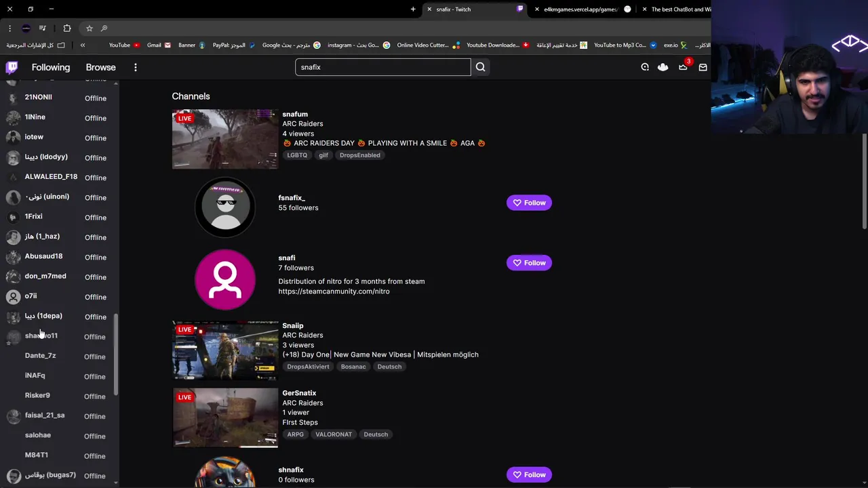Click the bits/turbo icon in top nav
The image size is (868, 488).
(x=645, y=67)
